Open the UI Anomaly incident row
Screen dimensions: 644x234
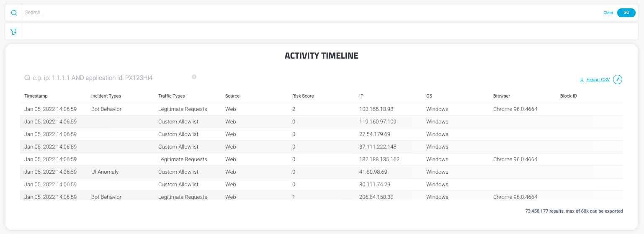[105, 172]
